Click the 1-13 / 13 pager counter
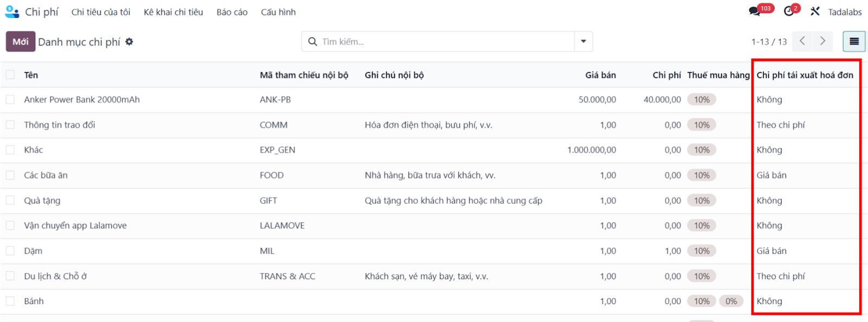868x322 pixels. click(x=769, y=42)
